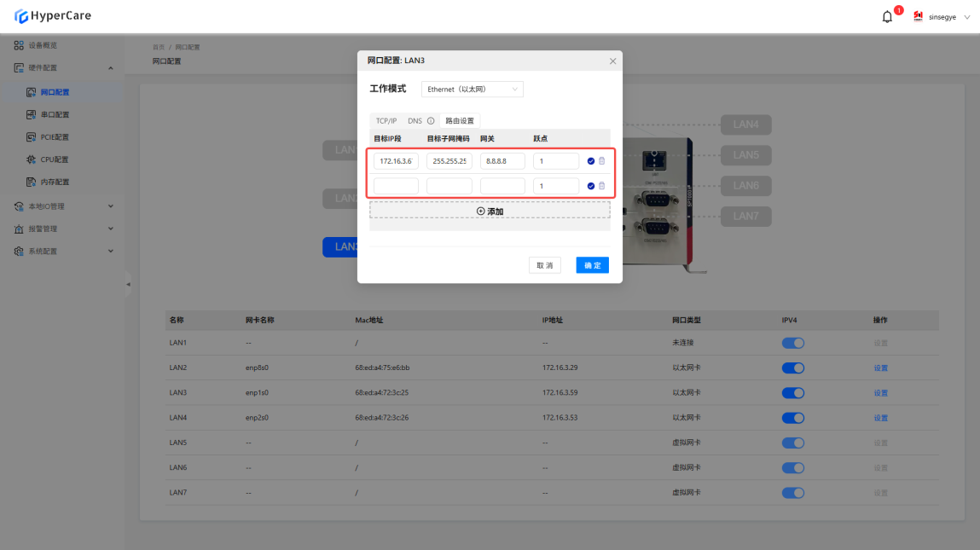The width and height of the screenshot is (980, 550).
Task: Click the HyperCare logo
Action: (53, 16)
